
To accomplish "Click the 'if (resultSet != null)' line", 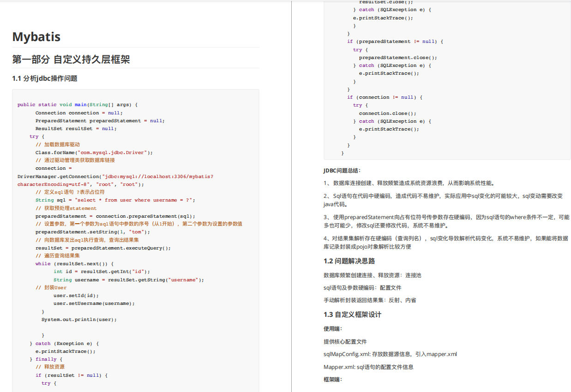I will (x=72, y=375).
